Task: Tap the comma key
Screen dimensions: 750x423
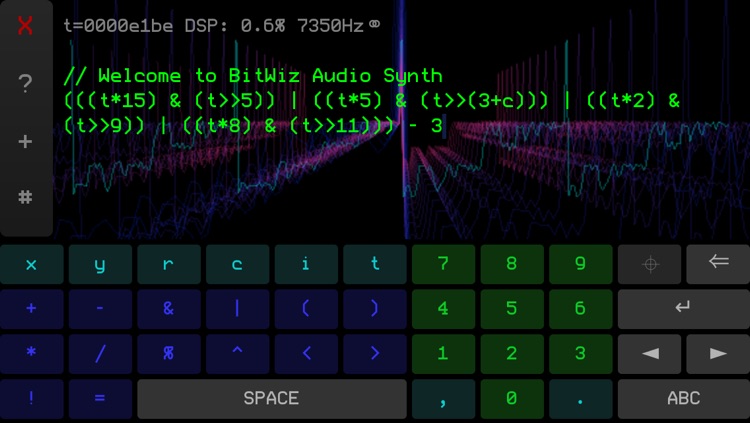Action: 443,399
